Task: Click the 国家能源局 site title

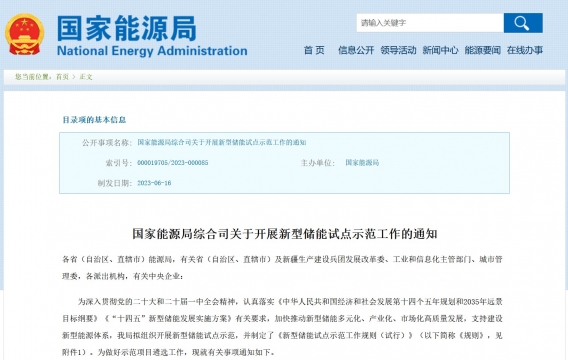Action: (127, 28)
